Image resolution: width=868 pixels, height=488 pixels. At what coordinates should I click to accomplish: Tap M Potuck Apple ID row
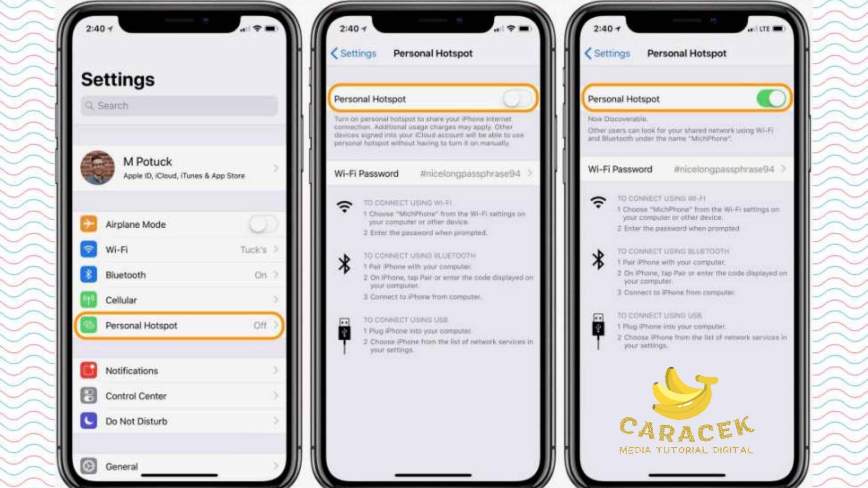click(179, 167)
